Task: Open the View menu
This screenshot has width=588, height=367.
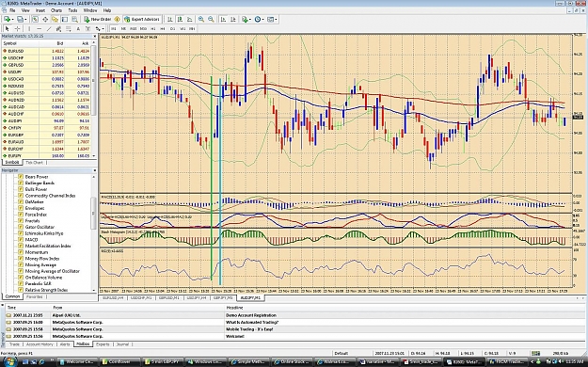Action: 25,10
